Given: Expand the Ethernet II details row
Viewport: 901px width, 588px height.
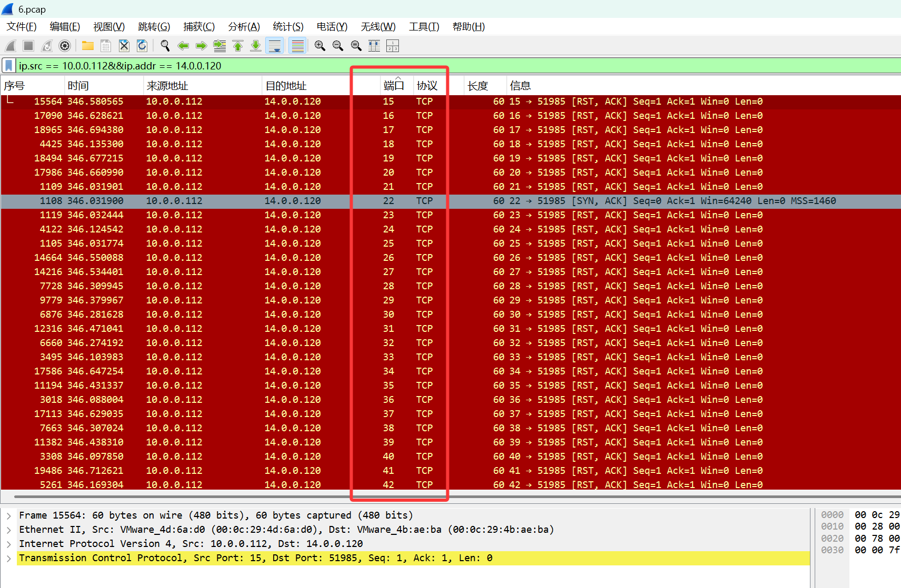Looking at the screenshot, I should tap(9, 530).
